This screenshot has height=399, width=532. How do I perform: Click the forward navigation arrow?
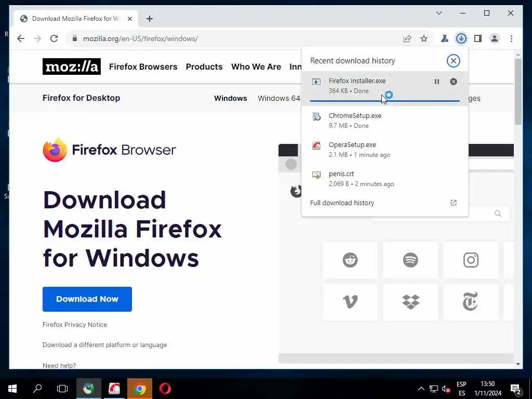[37, 38]
